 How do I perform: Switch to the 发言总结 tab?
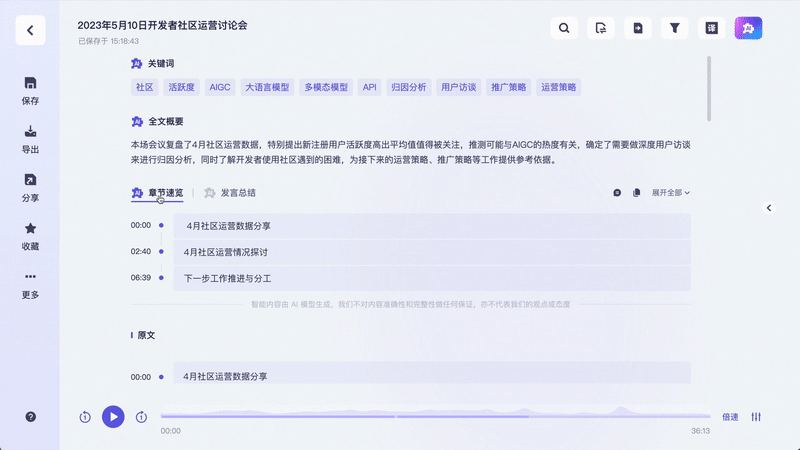tap(230, 193)
